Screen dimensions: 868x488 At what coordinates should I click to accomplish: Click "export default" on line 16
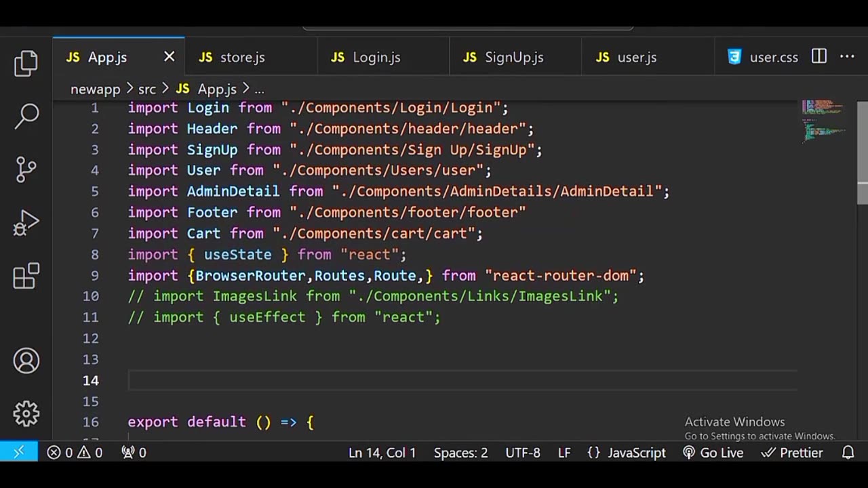point(187,422)
